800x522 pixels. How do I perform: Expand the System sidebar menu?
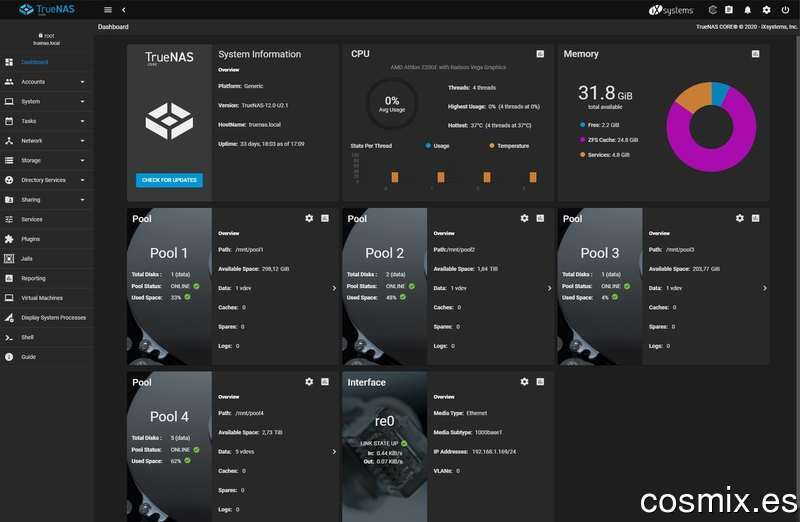pyautogui.click(x=47, y=102)
